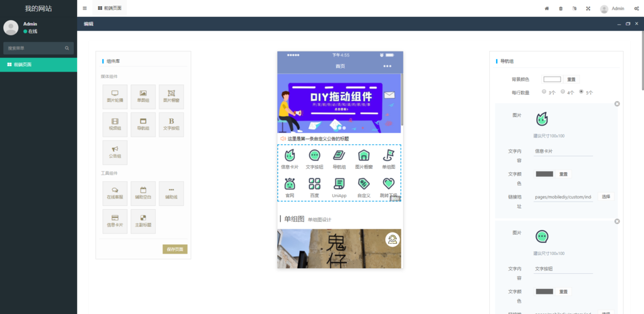The height and width of the screenshot is (314, 644).
Task: Reset the 信息卡片 item's text color
Action: (563, 174)
